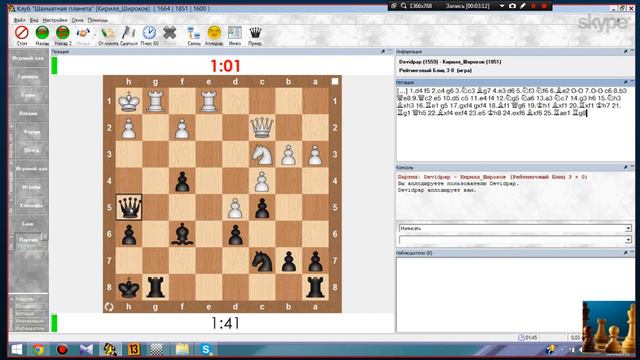Open the recording bar dropdown arrow
This screenshot has width=640, height=360.
502,6
